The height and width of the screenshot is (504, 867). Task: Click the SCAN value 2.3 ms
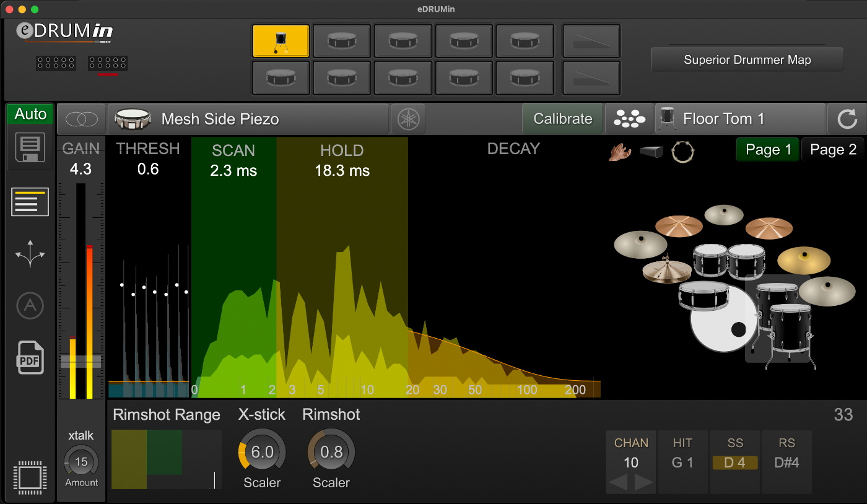(233, 171)
